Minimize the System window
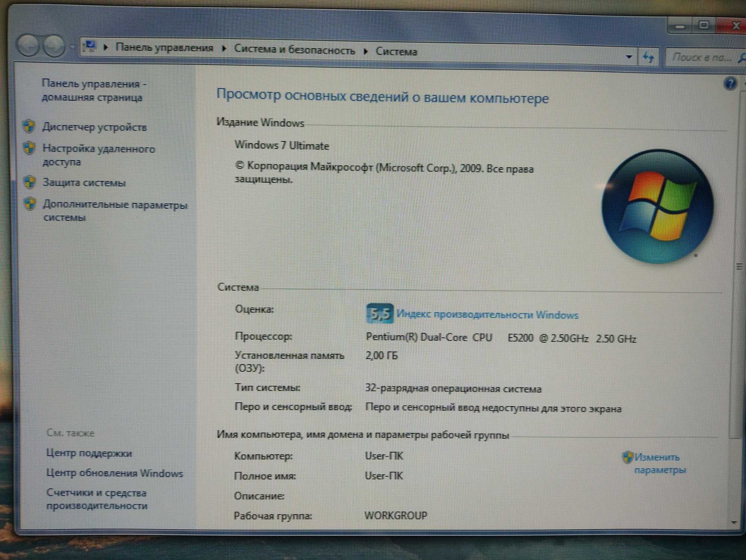Screen dimensions: 746x560 680,27
